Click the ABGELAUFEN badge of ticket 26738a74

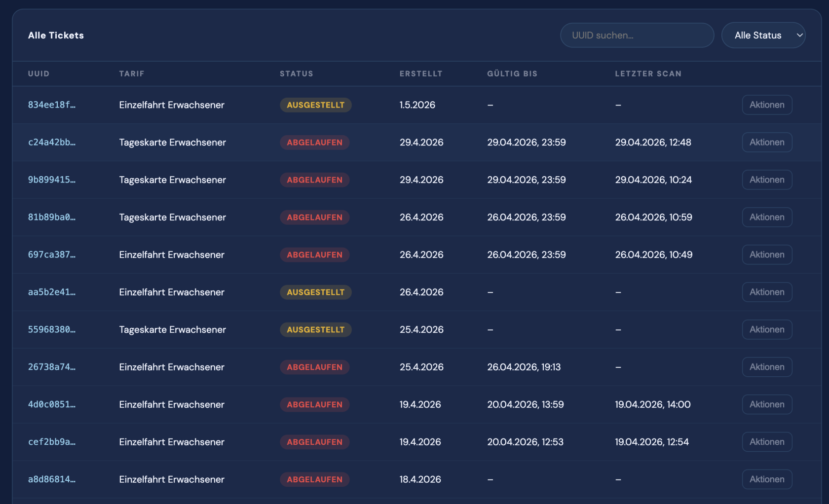[x=315, y=367]
